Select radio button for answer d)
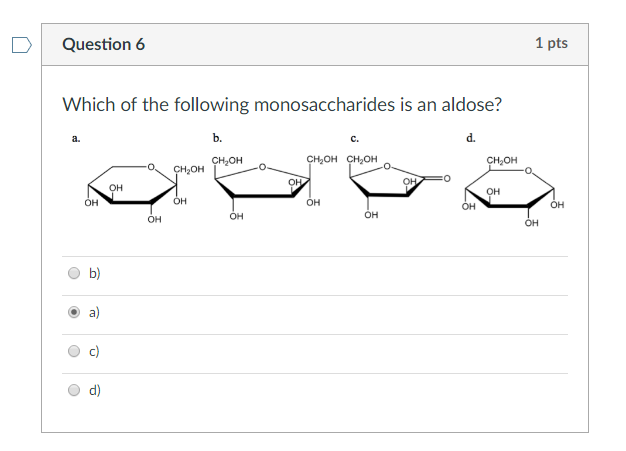 click(x=74, y=390)
